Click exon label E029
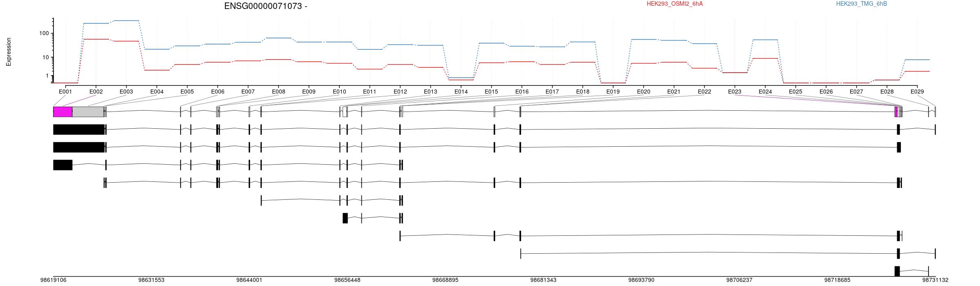Screen dimensions: 980x286 [x=917, y=92]
